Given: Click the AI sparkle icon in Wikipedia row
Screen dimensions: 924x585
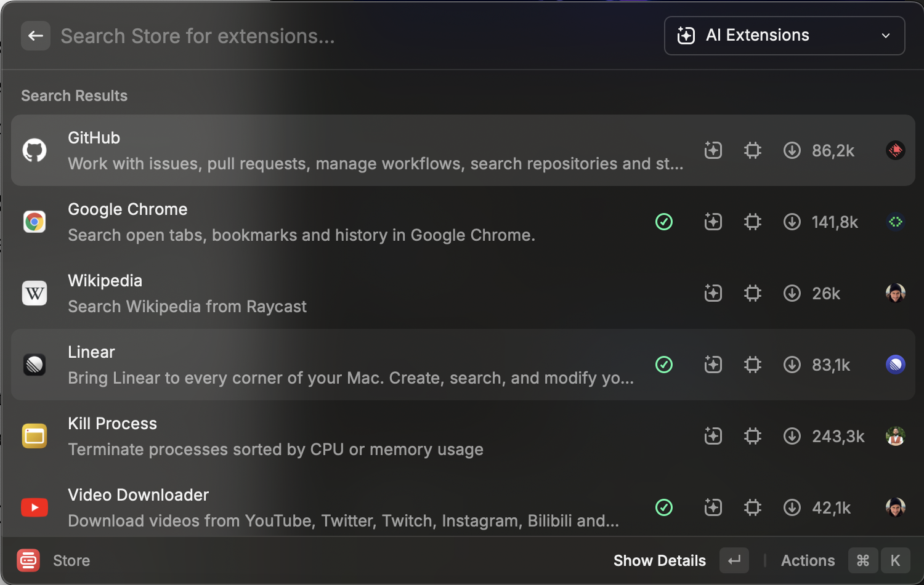Looking at the screenshot, I should click(x=713, y=293).
